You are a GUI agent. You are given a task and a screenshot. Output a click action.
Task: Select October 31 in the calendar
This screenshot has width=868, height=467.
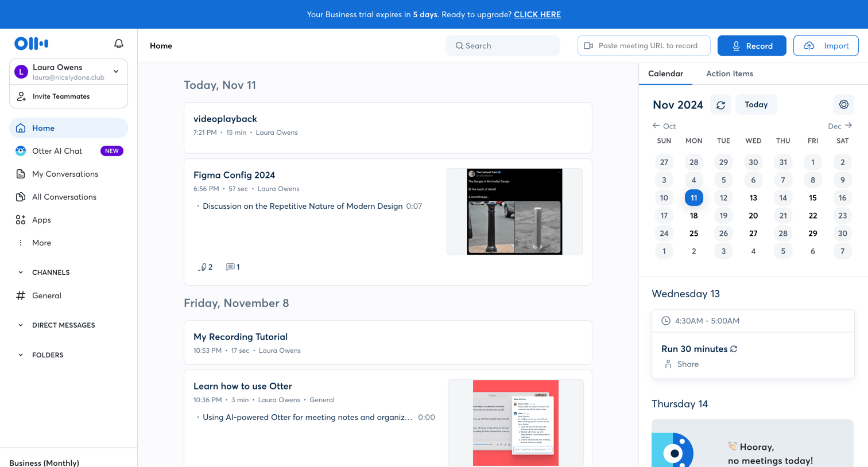tap(783, 162)
